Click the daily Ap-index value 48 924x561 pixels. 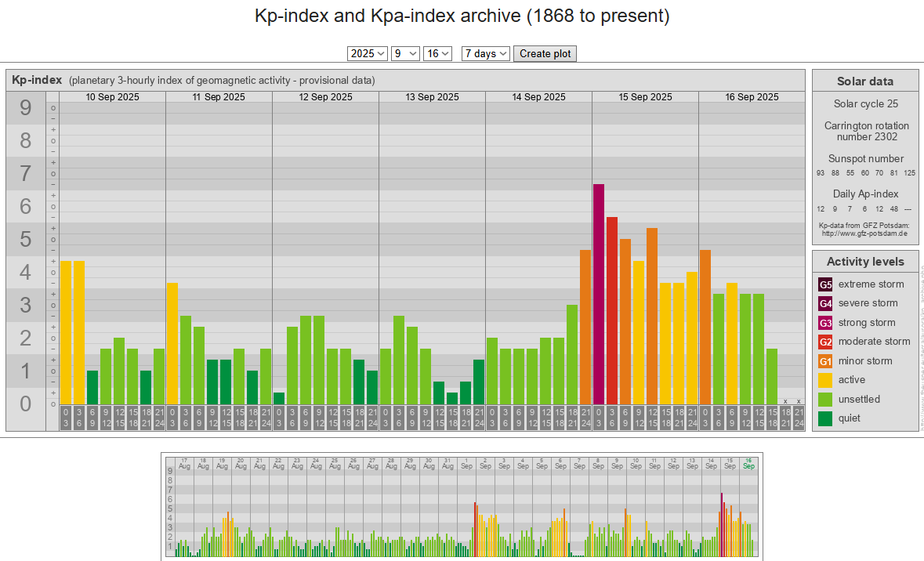point(894,208)
